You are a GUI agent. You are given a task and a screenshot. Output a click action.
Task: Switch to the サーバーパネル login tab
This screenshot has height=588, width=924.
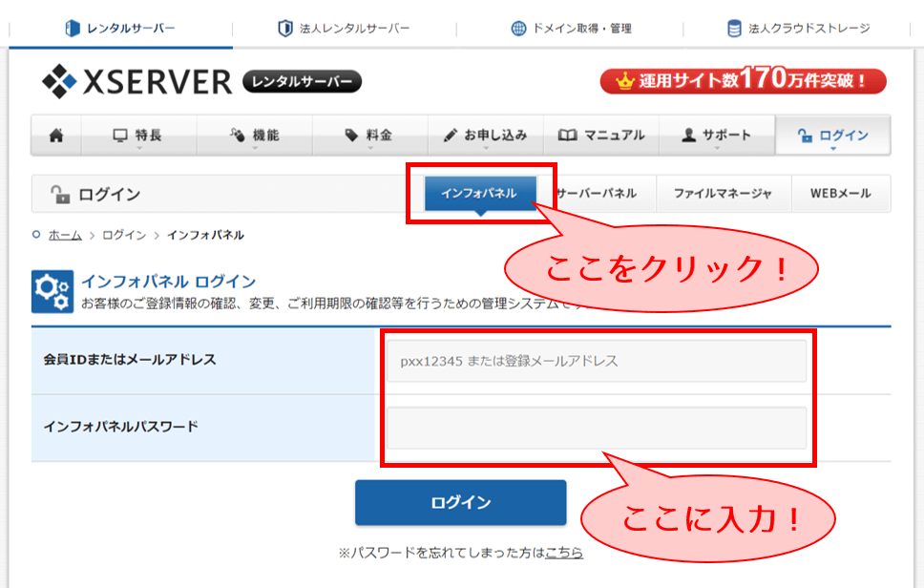click(597, 193)
